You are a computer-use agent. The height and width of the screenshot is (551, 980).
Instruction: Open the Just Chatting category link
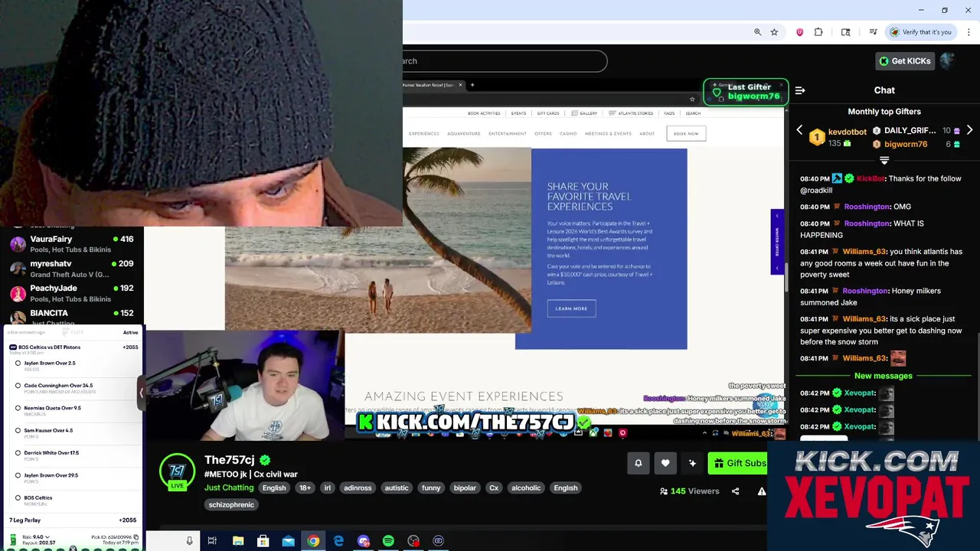(x=229, y=487)
